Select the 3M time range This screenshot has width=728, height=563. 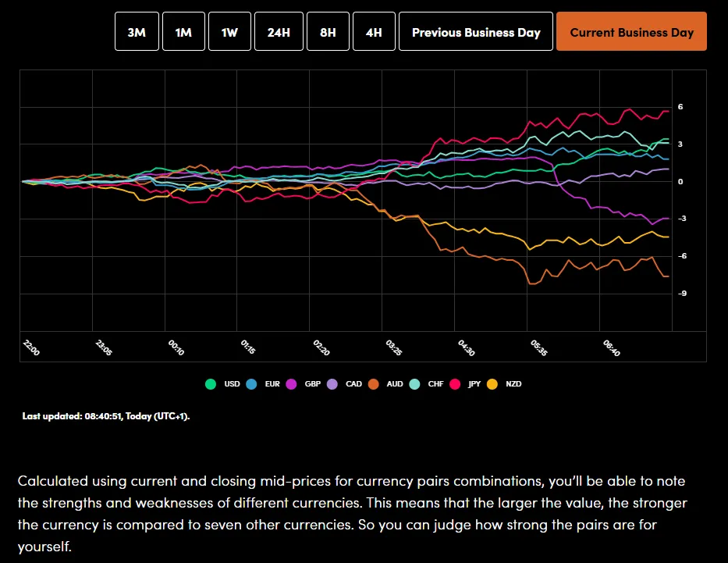point(137,31)
